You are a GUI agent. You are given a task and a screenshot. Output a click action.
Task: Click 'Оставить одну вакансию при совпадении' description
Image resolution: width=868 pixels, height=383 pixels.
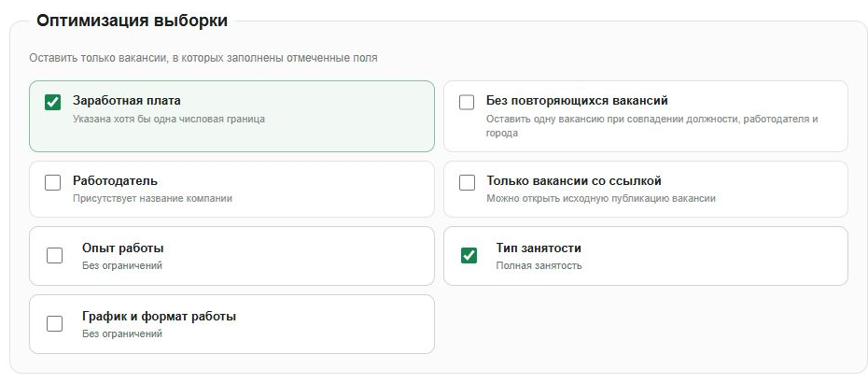[652, 126]
